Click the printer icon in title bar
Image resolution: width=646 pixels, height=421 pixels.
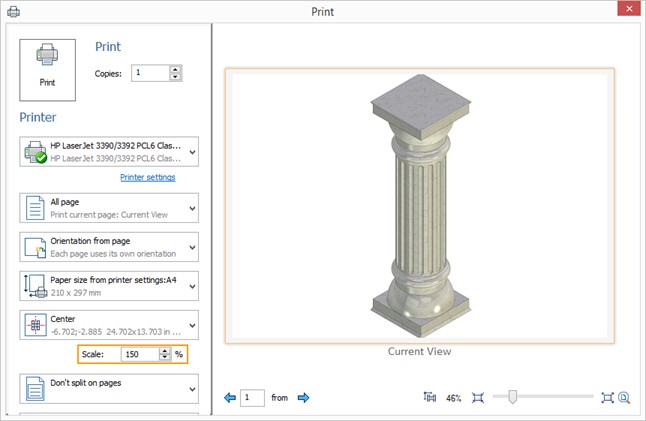pos(13,12)
